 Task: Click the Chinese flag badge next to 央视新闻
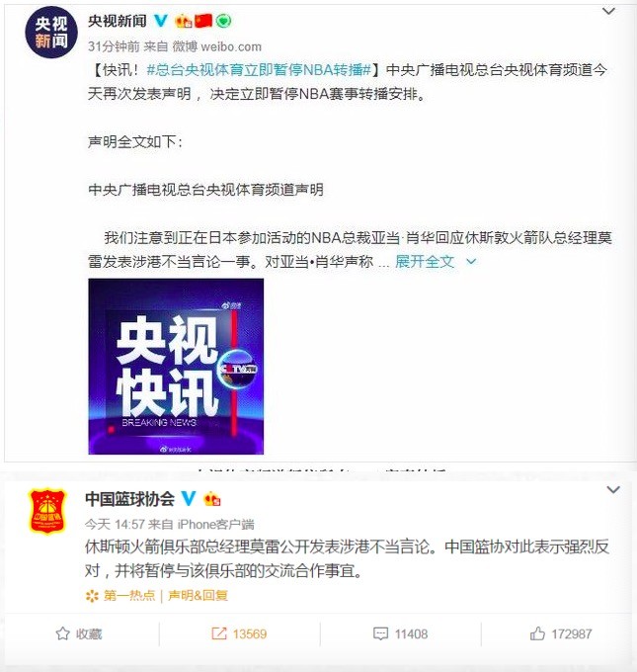pos(203,21)
